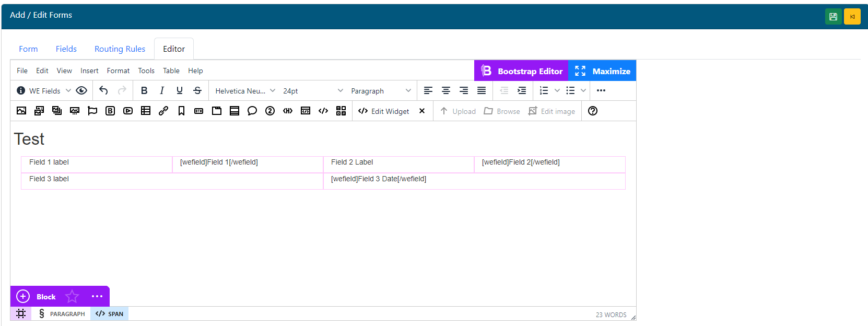The image size is (868, 326).
Task: Click the yellow back icon button
Action: pyautogui.click(x=852, y=17)
